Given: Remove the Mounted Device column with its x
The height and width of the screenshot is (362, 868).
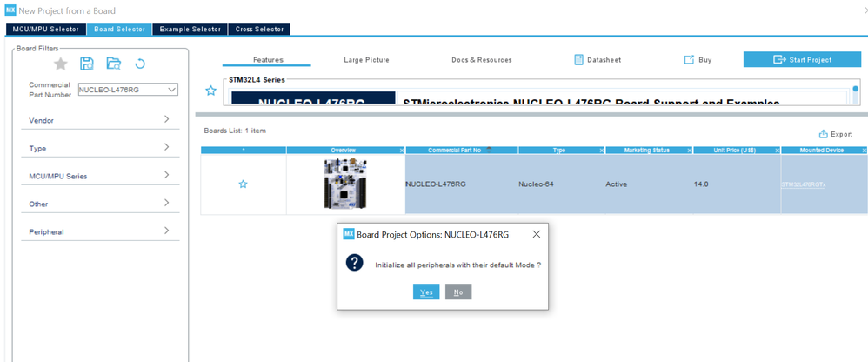Looking at the screenshot, I should (x=865, y=151).
